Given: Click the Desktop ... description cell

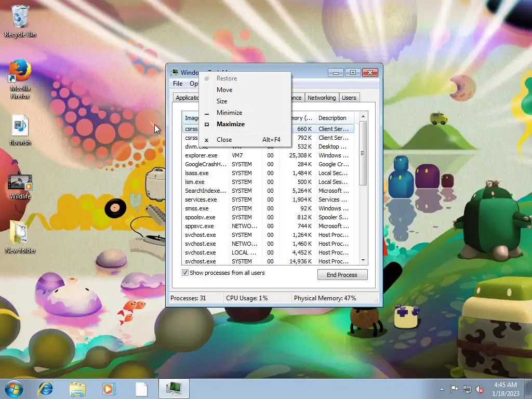Looking at the screenshot, I should coord(332,147).
